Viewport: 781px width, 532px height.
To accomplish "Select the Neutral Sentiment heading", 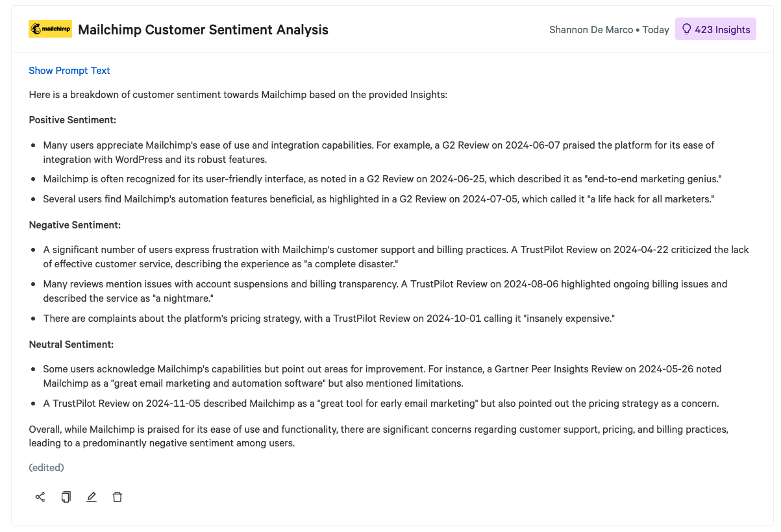I will pyautogui.click(x=71, y=345).
